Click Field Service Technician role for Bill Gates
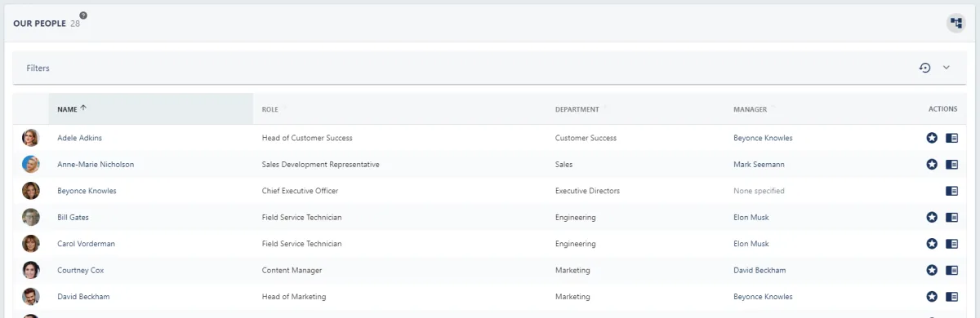 coord(301,218)
